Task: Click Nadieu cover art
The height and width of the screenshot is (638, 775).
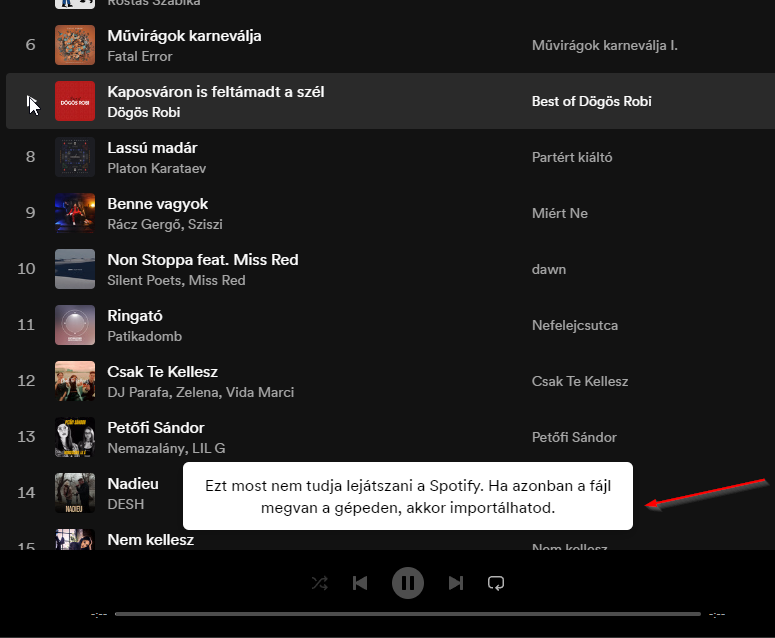Action: pyautogui.click(x=75, y=493)
